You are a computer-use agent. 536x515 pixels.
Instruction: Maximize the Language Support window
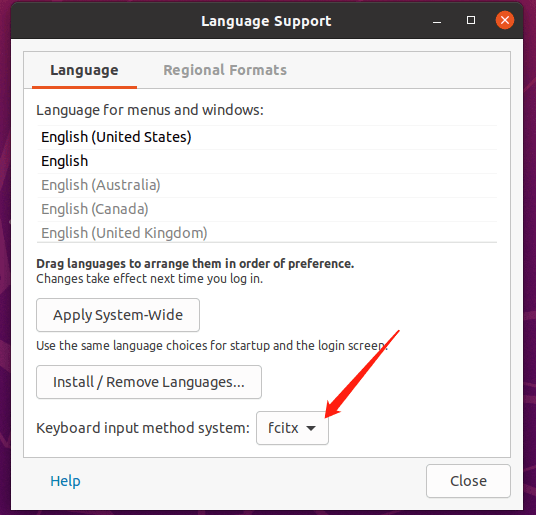tap(471, 21)
